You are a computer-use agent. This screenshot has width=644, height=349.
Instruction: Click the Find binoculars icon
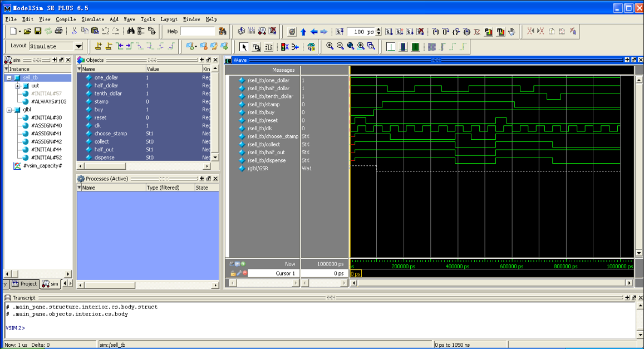tap(131, 31)
